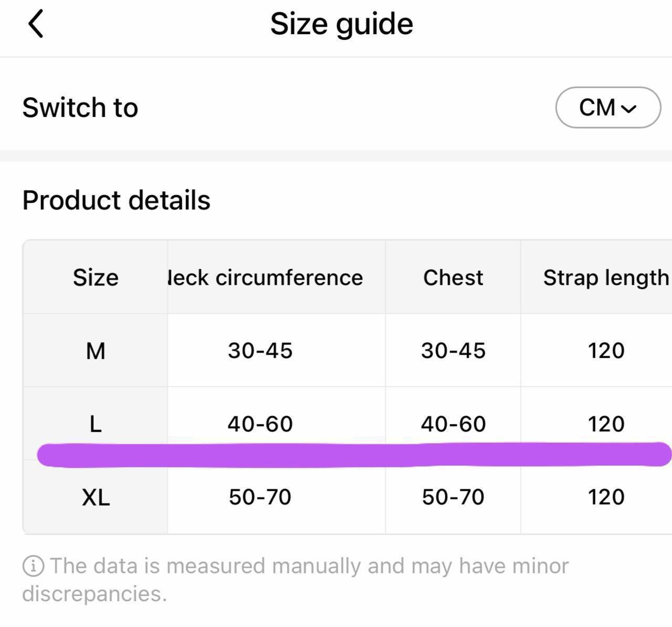Tap the back arrow icon
The width and height of the screenshot is (672, 627).
coord(35,24)
